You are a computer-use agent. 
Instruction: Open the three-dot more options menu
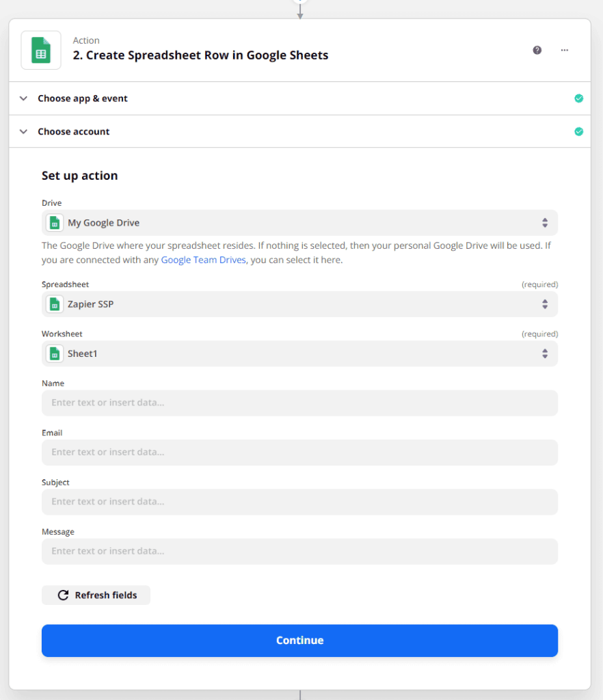coord(564,50)
